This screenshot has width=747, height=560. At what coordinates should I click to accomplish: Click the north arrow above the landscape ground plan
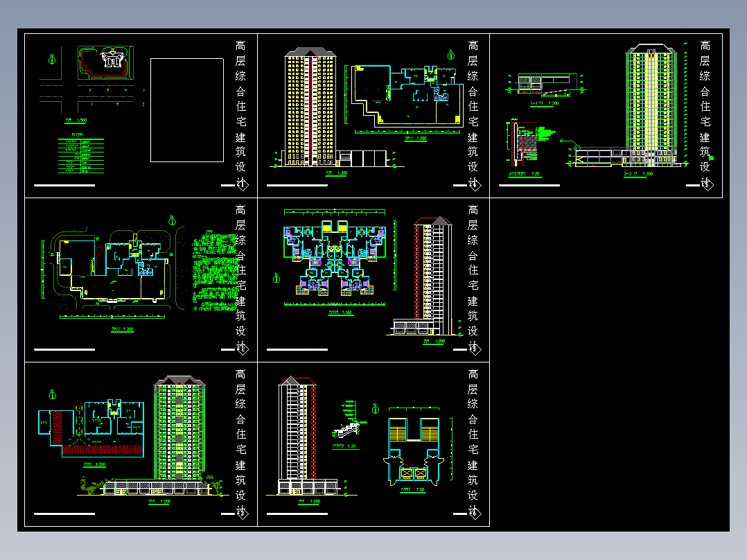(173, 220)
